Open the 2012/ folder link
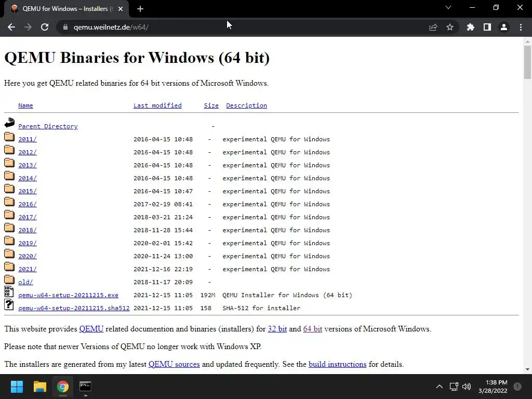532x399 pixels. click(28, 152)
